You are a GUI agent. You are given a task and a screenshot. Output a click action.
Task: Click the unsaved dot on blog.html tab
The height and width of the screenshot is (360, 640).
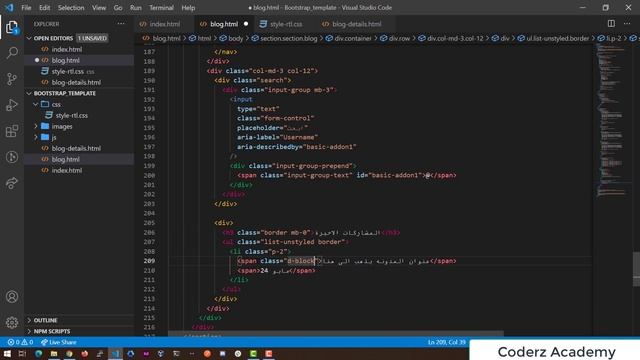(x=246, y=24)
